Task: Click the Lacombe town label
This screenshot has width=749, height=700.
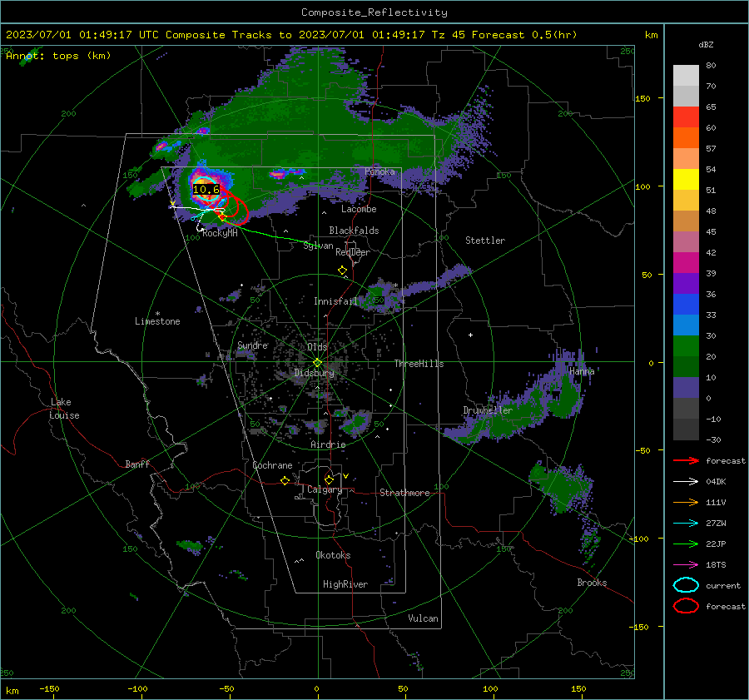Action: [359, 209]
